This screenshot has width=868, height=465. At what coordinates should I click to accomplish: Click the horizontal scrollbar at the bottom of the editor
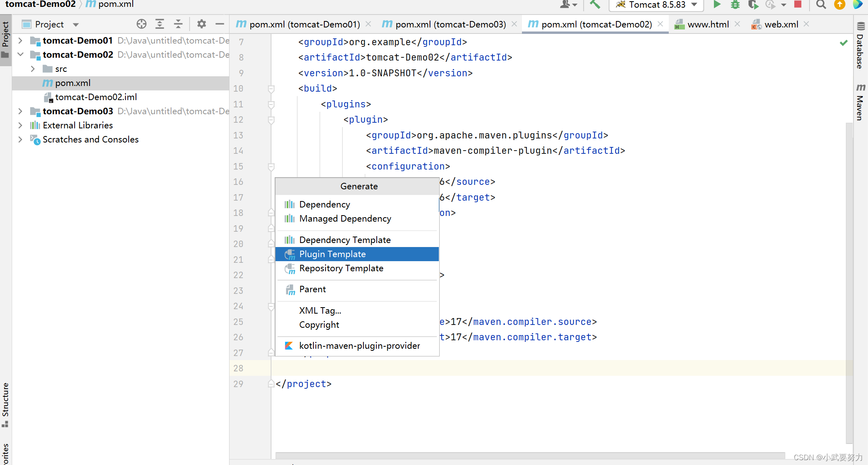coord(530,456)
